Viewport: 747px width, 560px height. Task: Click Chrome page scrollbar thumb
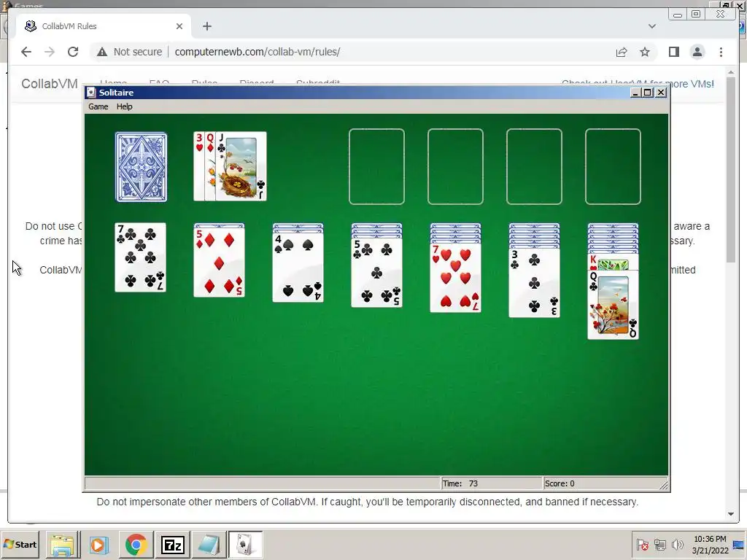[x=731, y=170]
